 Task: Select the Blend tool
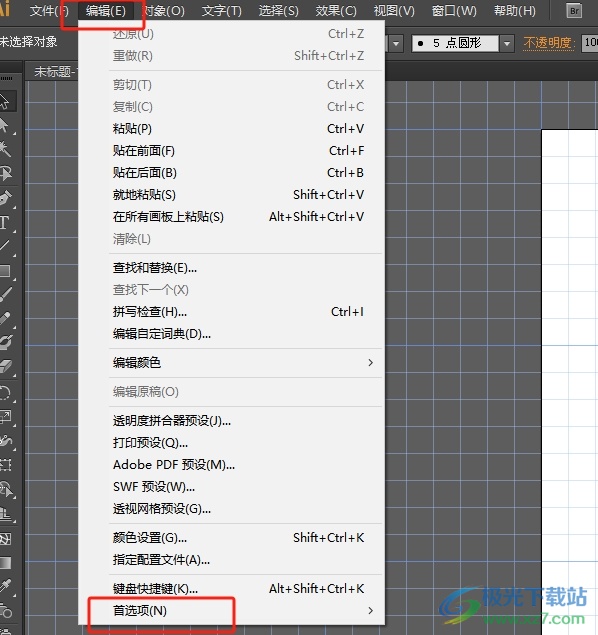pyautogui.click(x=6, y=610)
